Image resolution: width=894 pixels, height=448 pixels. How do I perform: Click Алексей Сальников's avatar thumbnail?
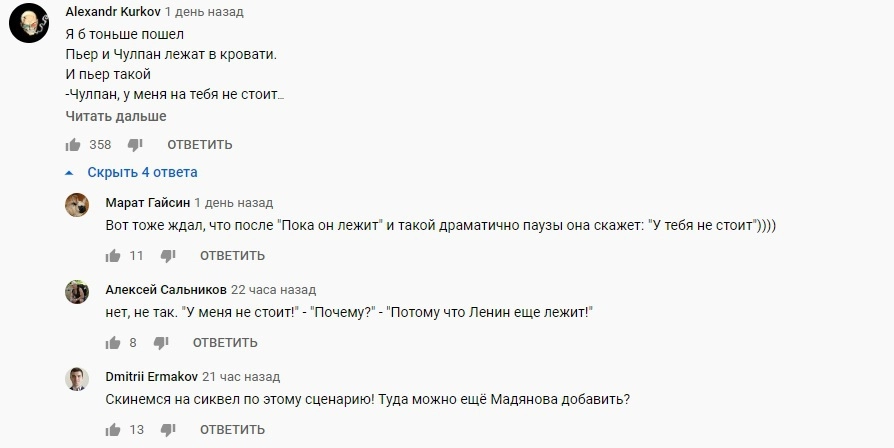click(x=78, y=292)
